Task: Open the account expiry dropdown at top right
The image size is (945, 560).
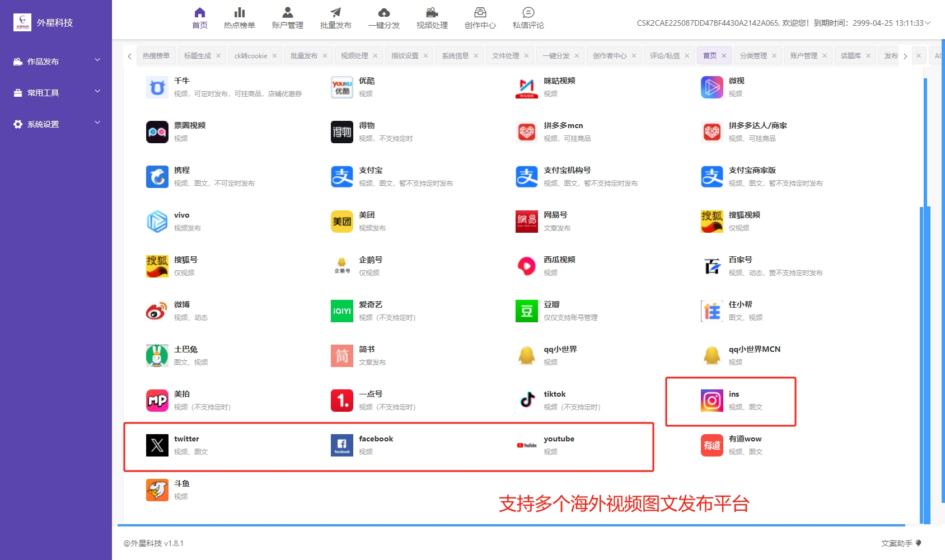Action: click(927, 24)
